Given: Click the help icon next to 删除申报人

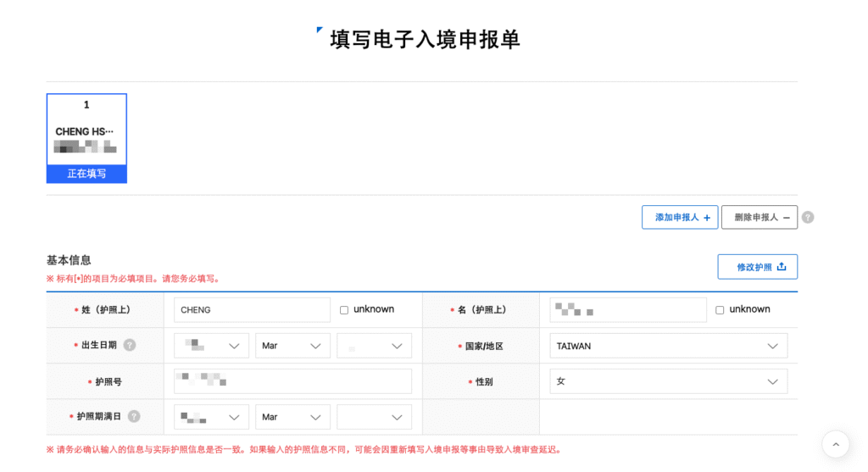Looking at the screenshot, I should point(808,218).
